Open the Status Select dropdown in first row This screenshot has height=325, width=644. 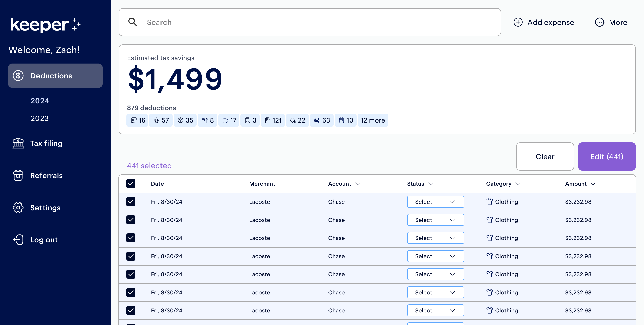click(x=435, y=202)
